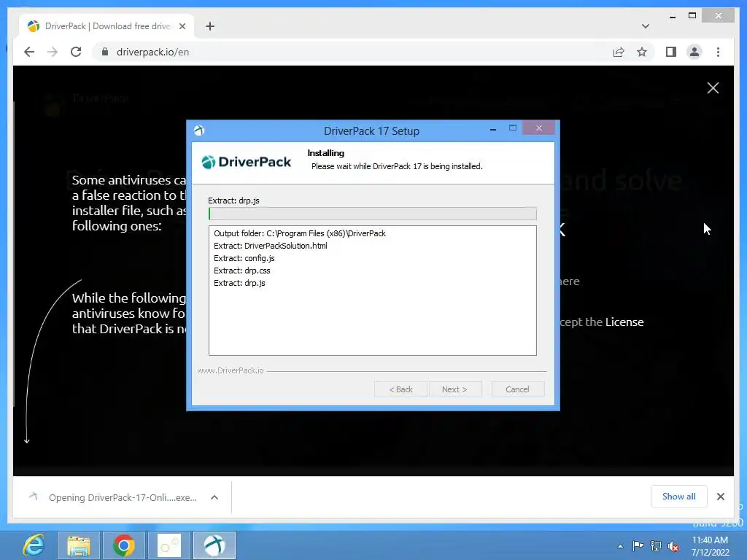747x560 pixels.
Task: View site lock info icon
Action: (105, 52)
